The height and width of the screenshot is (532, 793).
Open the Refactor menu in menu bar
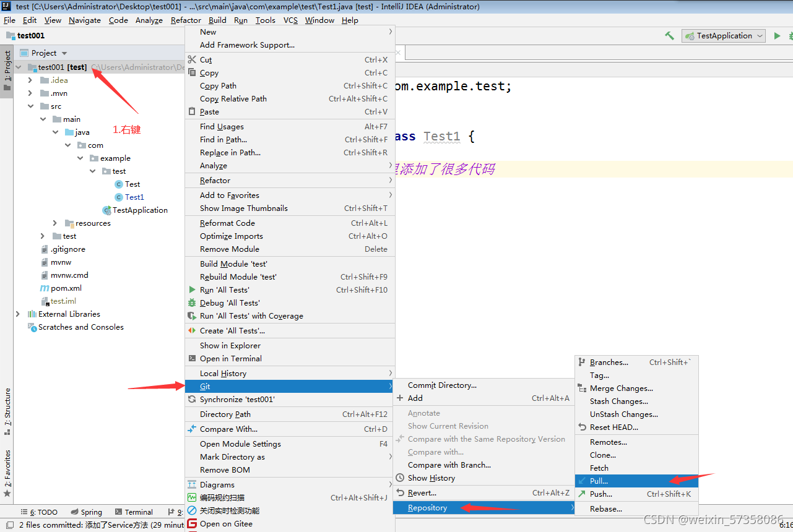pyautogui.click(x=186, y=20)
